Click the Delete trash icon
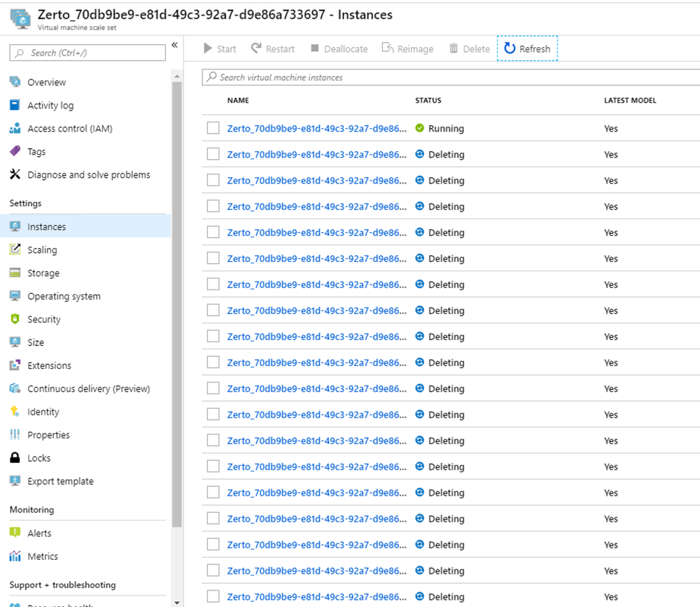 [x=454, y=48]
